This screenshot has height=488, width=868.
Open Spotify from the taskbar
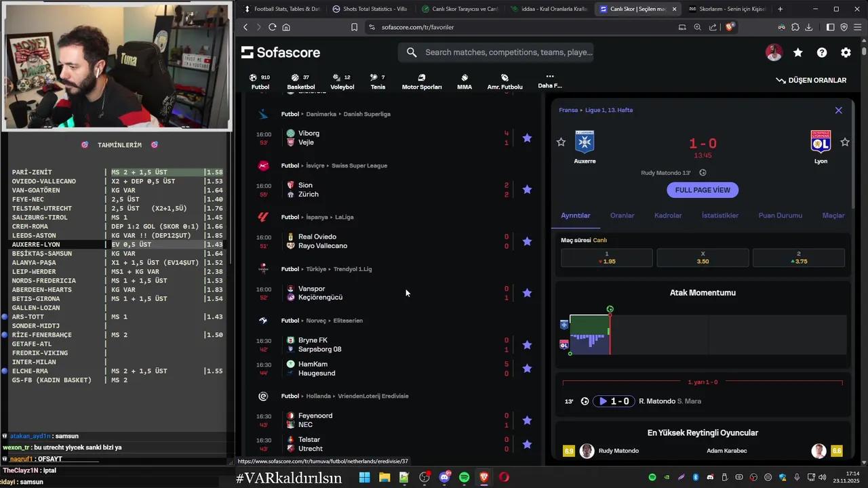click(x=464, y=477)
